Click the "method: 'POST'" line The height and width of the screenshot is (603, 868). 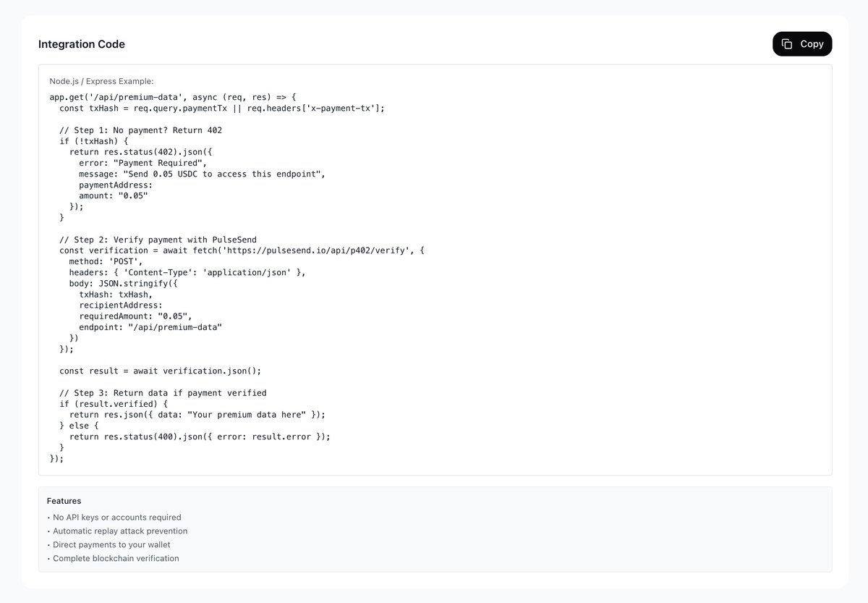[x=106, y=261]
